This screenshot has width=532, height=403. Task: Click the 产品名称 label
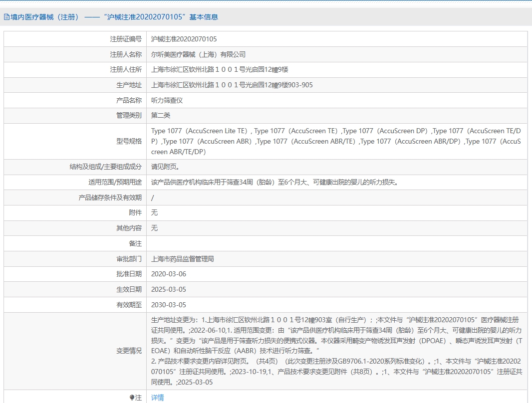pos(129,100)
